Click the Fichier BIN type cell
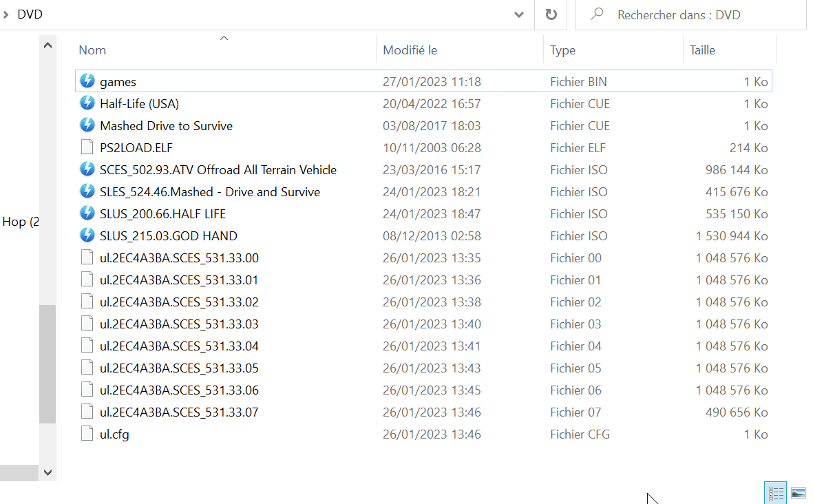Image resolution: width=813 pixels, height=504 pixels. pos(578,82)
